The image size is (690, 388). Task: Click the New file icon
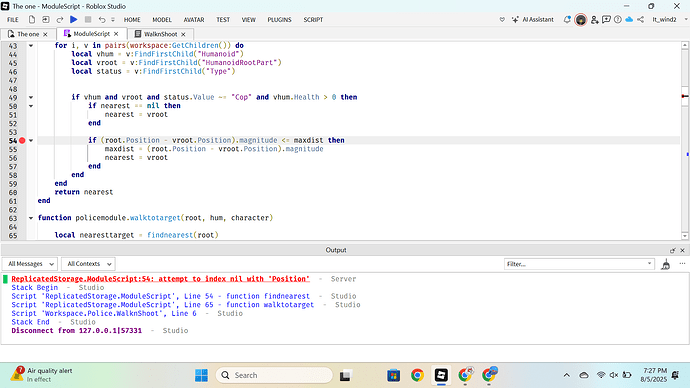(32, 20)
